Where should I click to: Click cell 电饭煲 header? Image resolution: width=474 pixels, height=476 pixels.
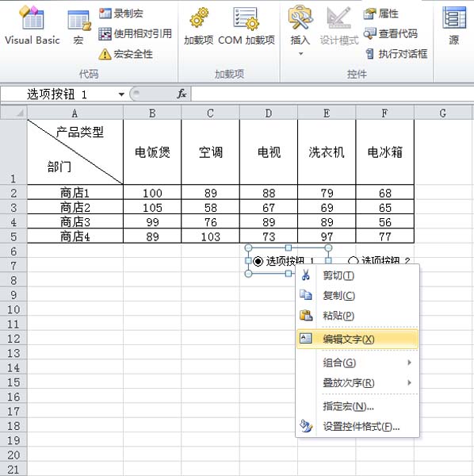point(152,152)
